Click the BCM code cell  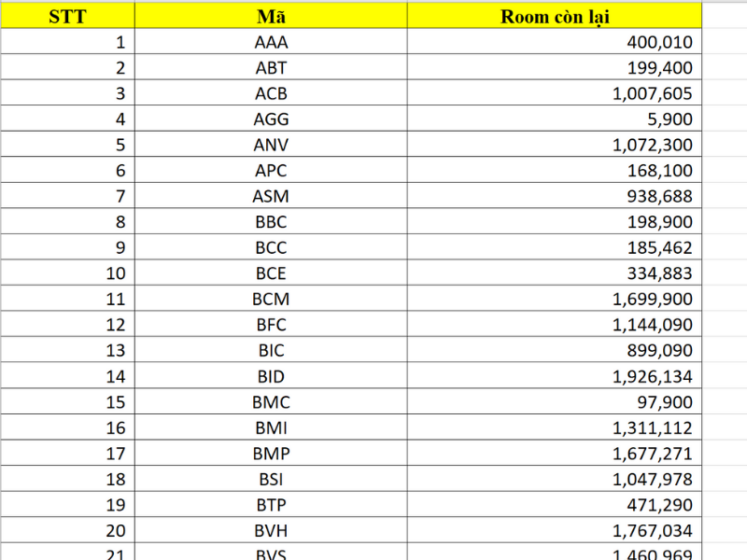(271, 299)
